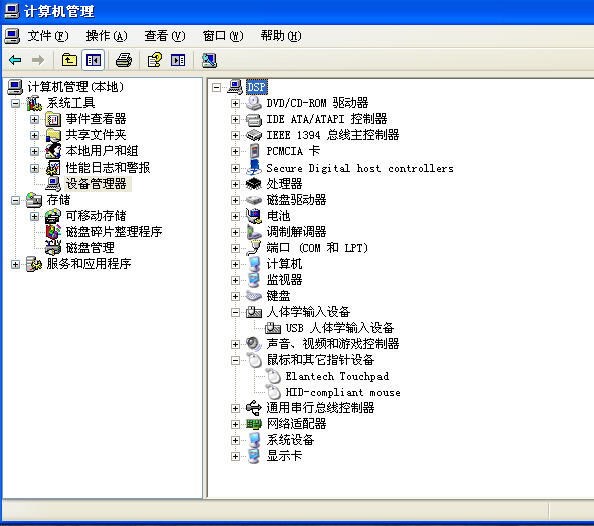Select HID-compliant mouse device
This screenshot has width=594, height=526.
point(343,392)
